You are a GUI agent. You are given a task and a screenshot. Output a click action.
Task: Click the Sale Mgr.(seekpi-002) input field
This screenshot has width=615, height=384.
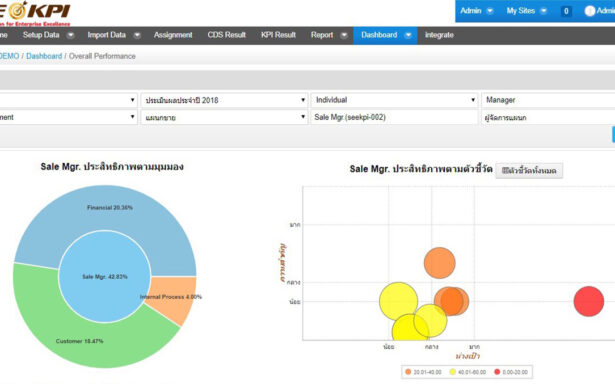click(395, 117)
